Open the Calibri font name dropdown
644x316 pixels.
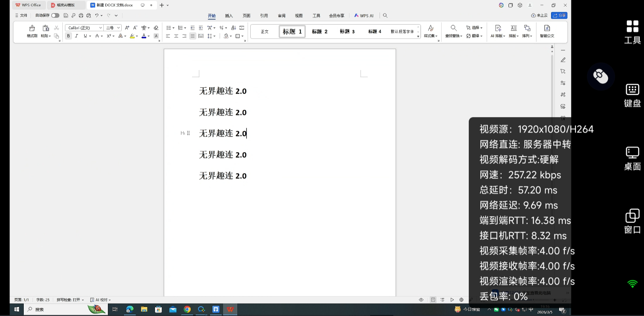pyautogui.click(x=101, y=28)
